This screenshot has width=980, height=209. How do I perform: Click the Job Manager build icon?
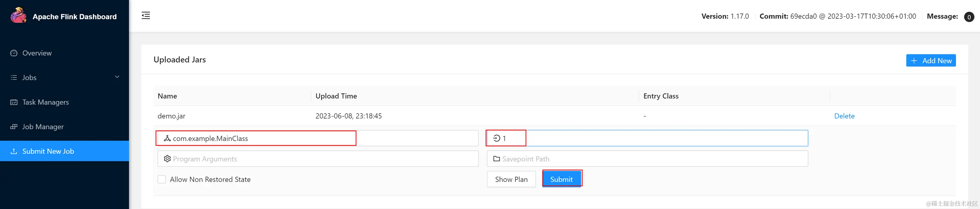[x=14, y=126]
